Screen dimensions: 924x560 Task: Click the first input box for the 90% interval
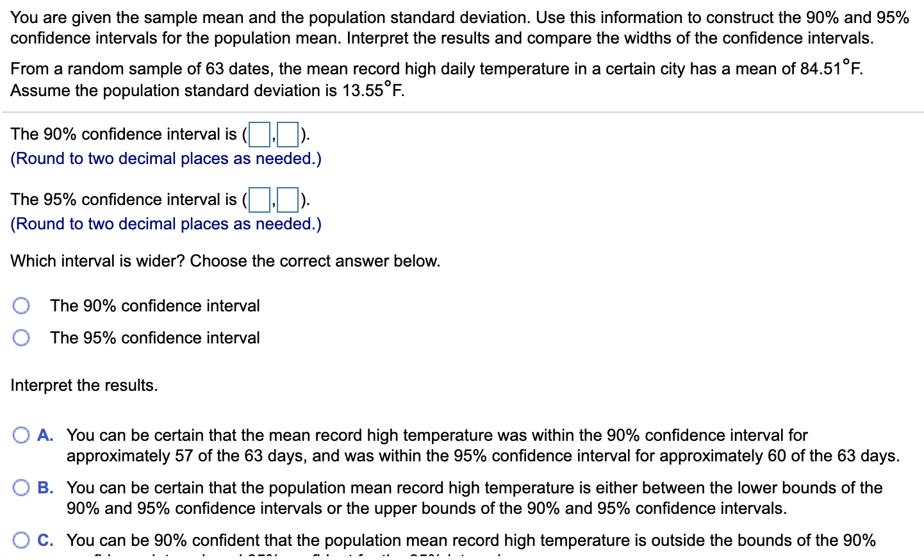(258, 135)
